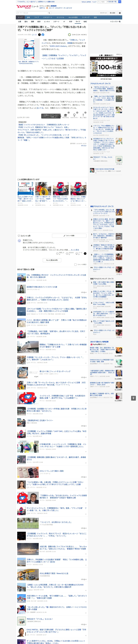
Task: Open 閉幕2日後…ミャクミャク recommended thumbnail
Action: (61, 188)
